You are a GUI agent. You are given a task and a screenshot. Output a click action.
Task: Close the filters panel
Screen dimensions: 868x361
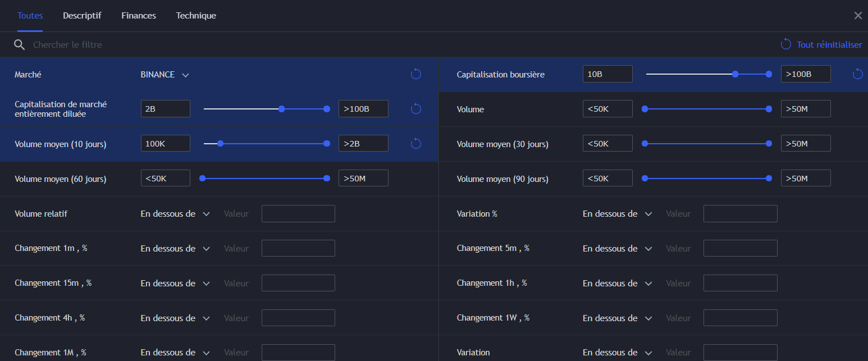858,16
